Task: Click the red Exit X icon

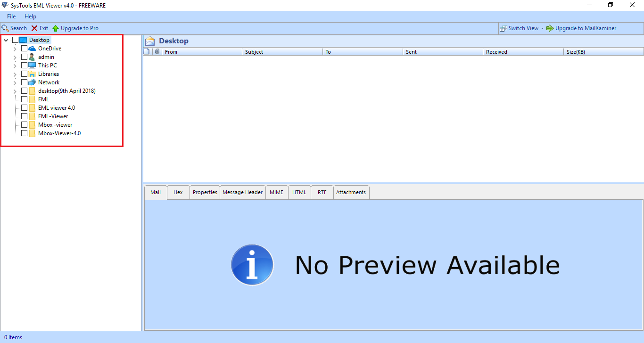Action: click(34, 28)
